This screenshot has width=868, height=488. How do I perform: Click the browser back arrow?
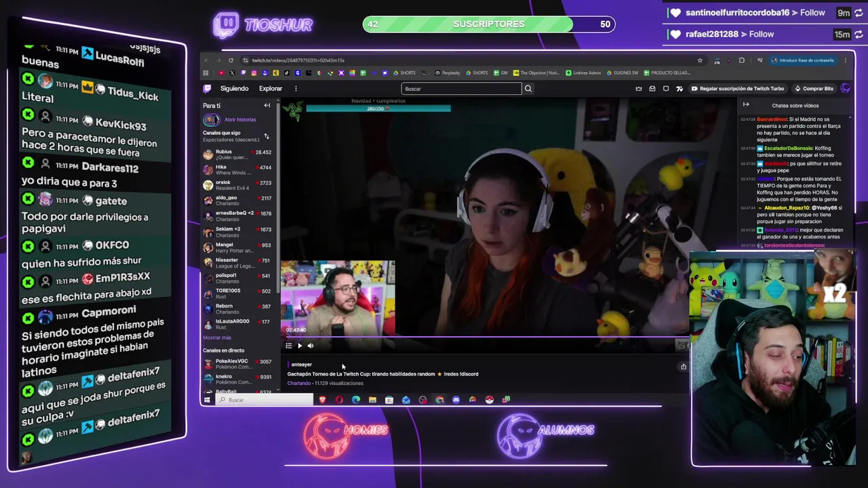[208, 60]
